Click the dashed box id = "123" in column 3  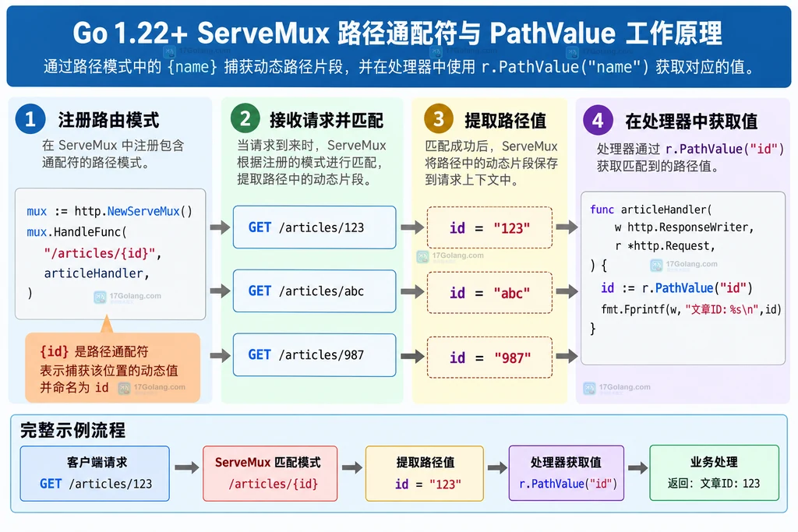pyautogui.click(x=489, y=228)
